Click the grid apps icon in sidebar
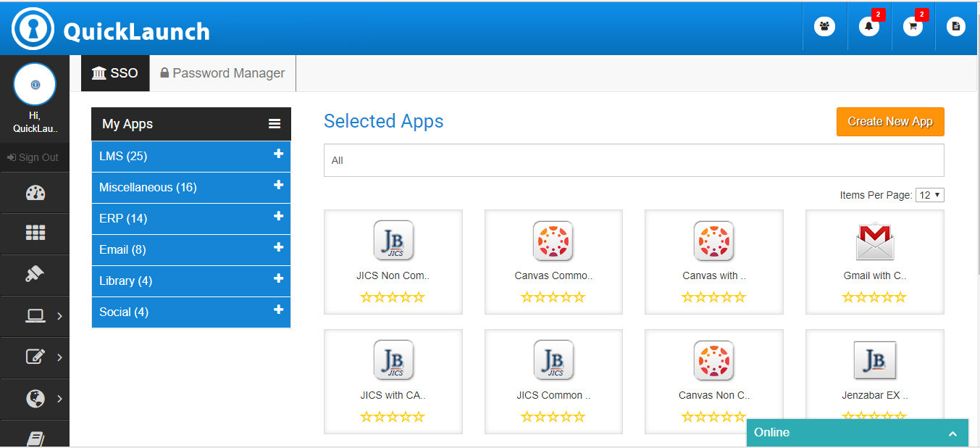 (x=35, y=233)
